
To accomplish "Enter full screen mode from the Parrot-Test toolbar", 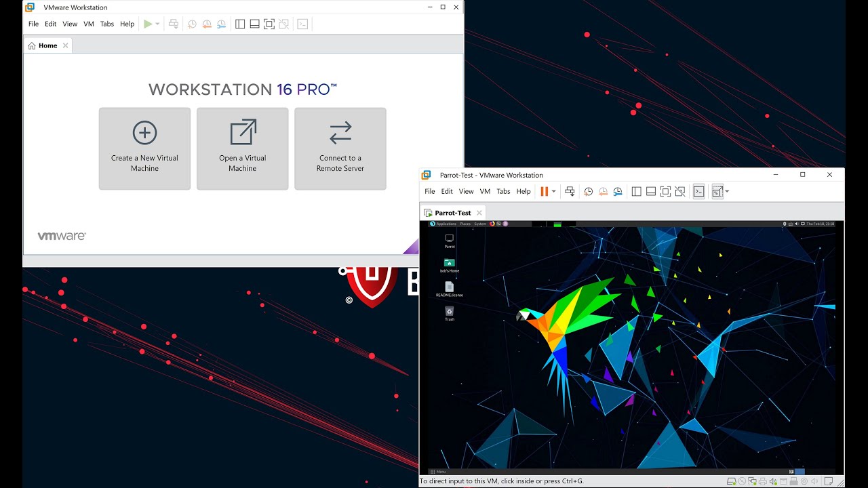I will [665, 192].
